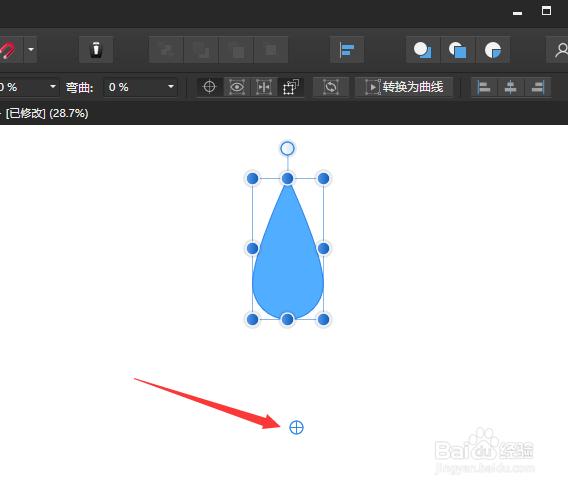This screenshot has width=568, height=488.
Task: Click the top-left selection handle
Action: click(x=252, y=178)
